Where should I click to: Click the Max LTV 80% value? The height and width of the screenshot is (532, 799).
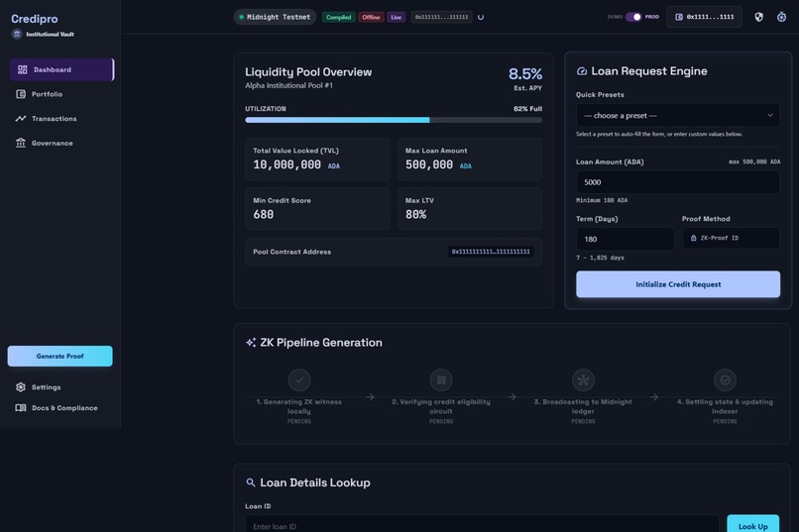[415, 215]
